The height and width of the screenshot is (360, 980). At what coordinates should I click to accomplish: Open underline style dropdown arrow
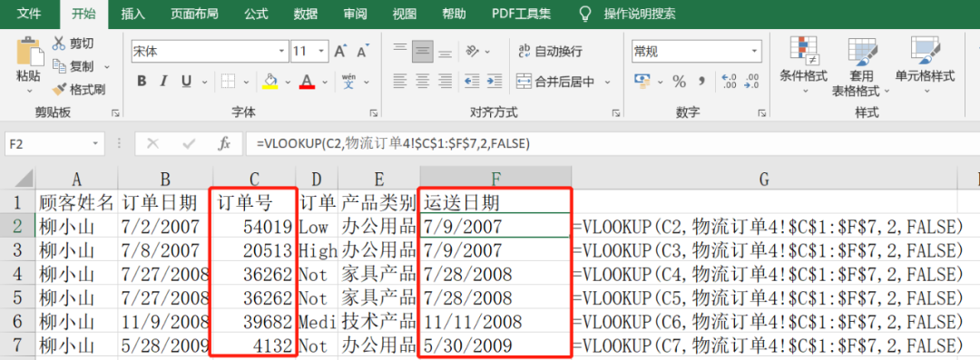[204, 82]
